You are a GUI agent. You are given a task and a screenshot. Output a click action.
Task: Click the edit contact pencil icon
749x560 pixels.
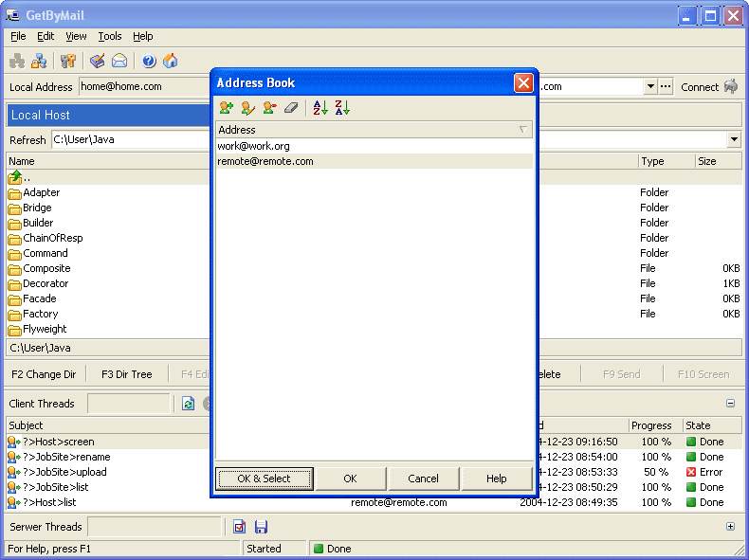(247, 108)
